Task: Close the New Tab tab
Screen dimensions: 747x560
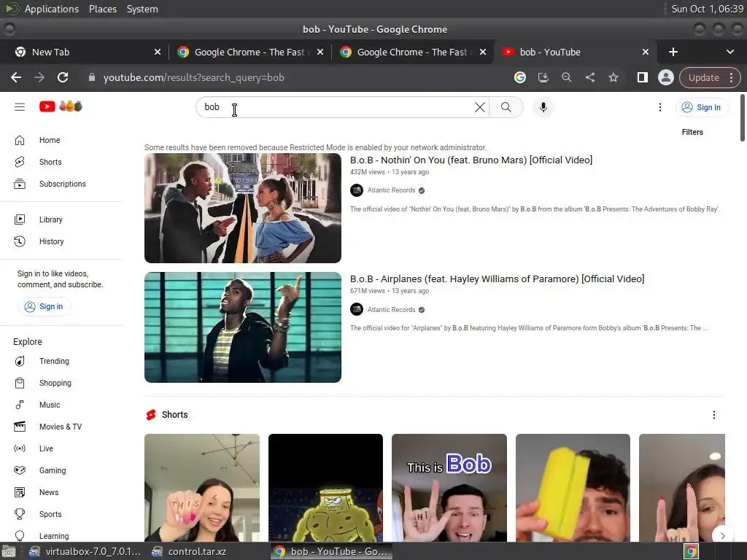Action: tap(158, 52)
